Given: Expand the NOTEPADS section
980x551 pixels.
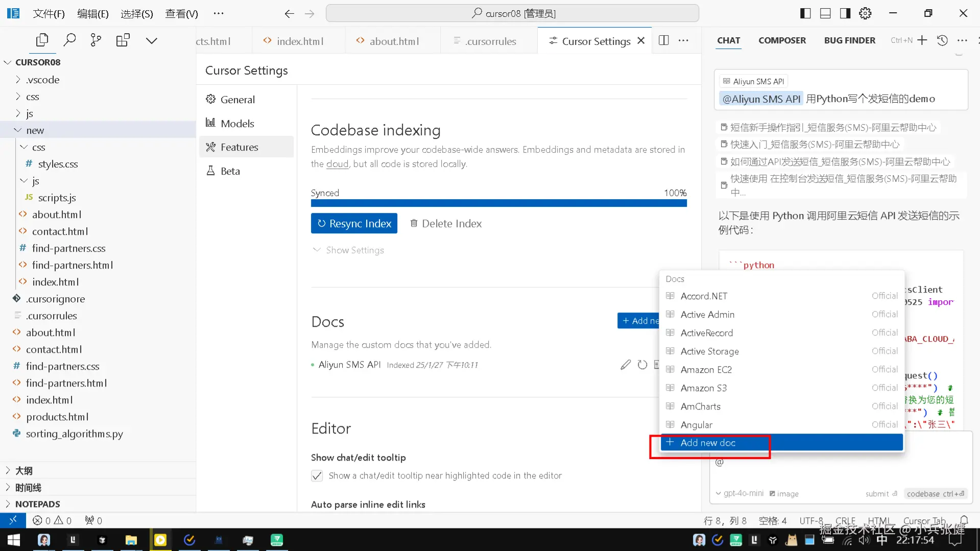Looking at the screenshot, I should 98,504.
